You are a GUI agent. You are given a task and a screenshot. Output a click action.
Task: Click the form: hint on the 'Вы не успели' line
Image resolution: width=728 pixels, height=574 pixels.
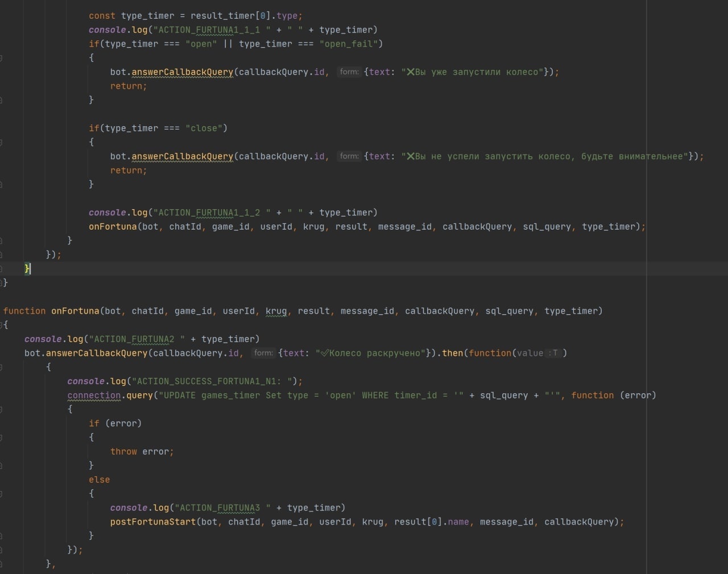coord(349,156)
